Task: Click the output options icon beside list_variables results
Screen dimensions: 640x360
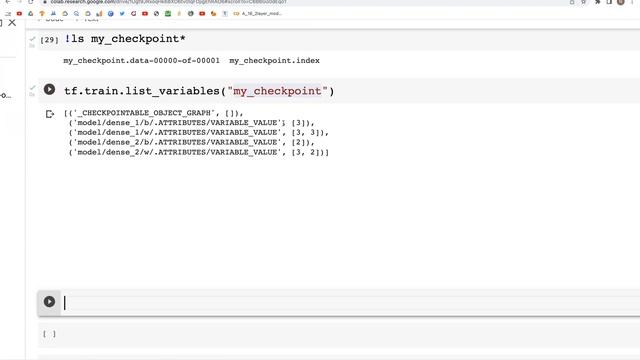Action: click(x=50, y=114)
